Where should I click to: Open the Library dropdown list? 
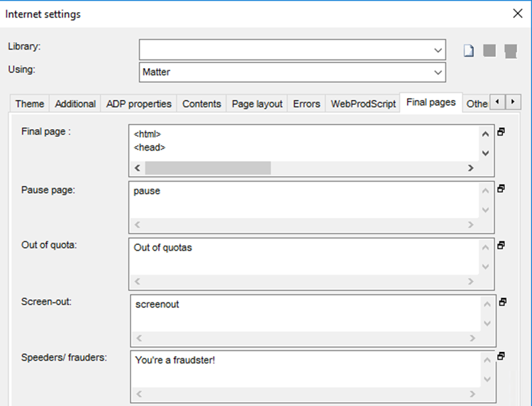click(438, 50)
